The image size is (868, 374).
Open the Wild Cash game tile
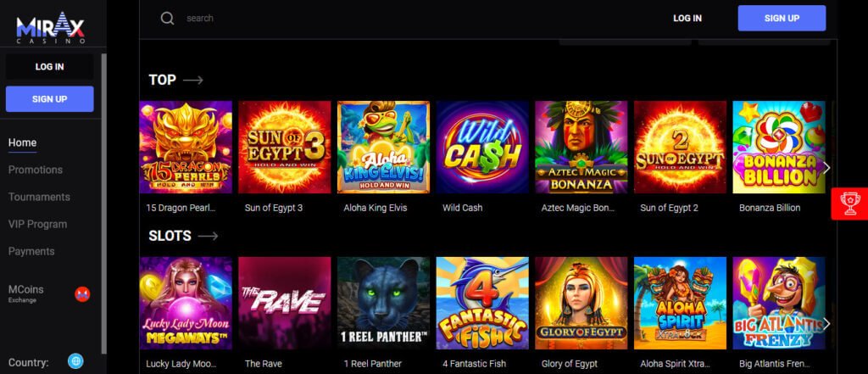click(482, 147)
